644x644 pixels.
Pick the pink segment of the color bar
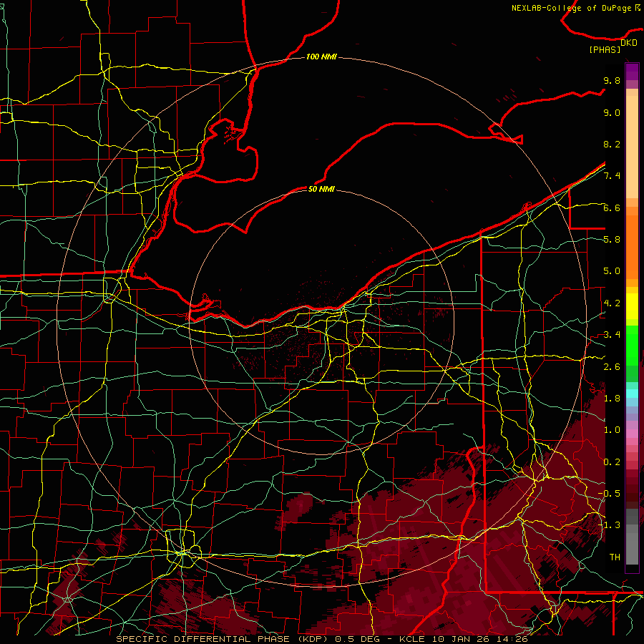point(632,434)
